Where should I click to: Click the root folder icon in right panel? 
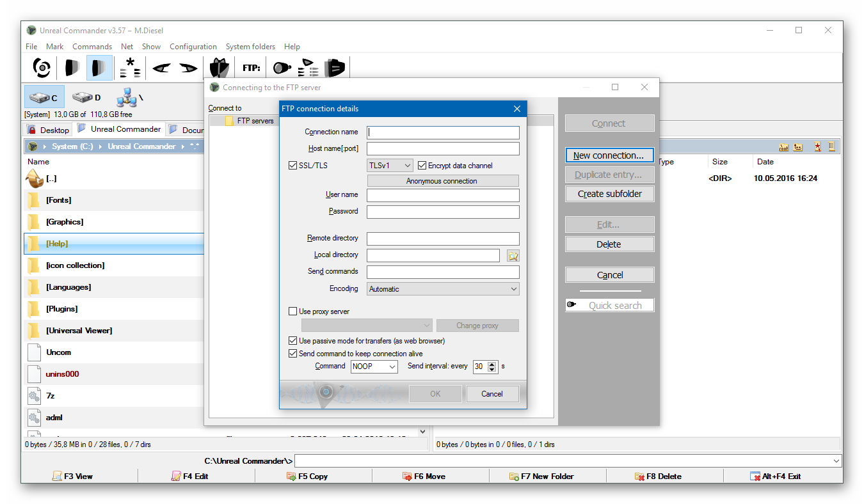783,146
